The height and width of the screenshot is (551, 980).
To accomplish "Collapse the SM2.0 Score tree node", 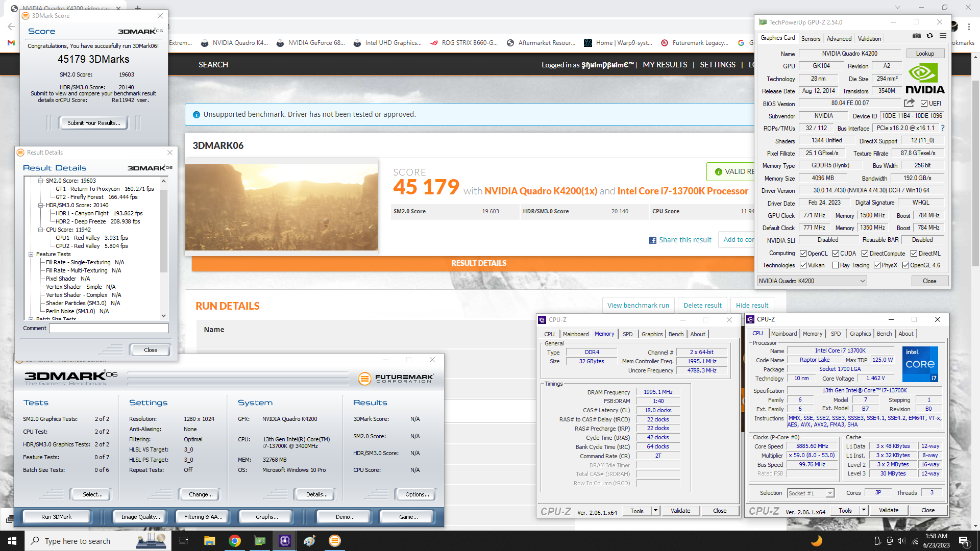I will 41,181.
